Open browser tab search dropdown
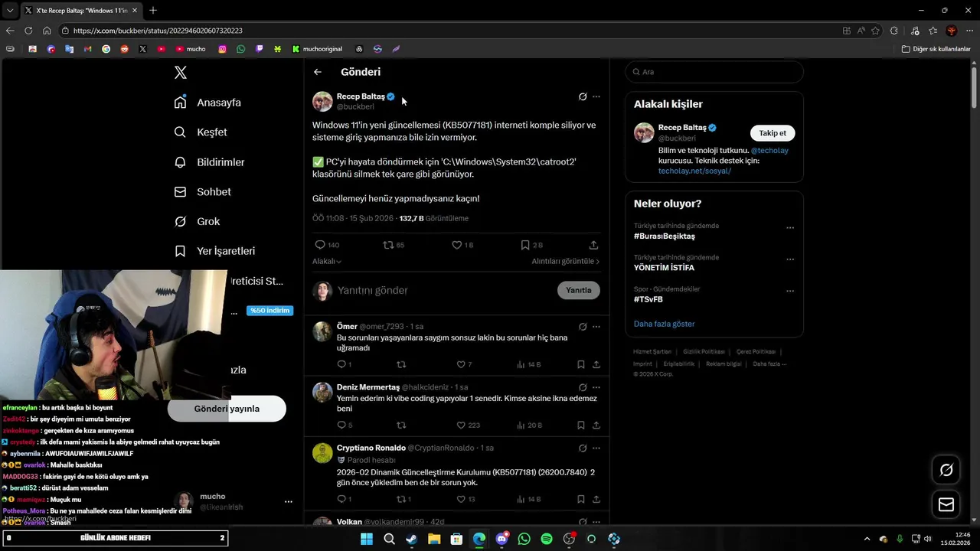 [10, 11]
